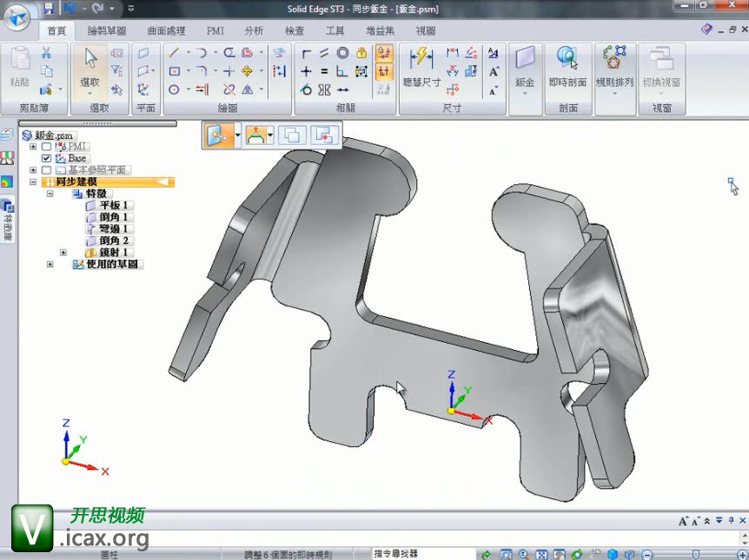Click the 即時剖面 live section icon
Screen dimensions: 749x560
click(x=567, y=67)
